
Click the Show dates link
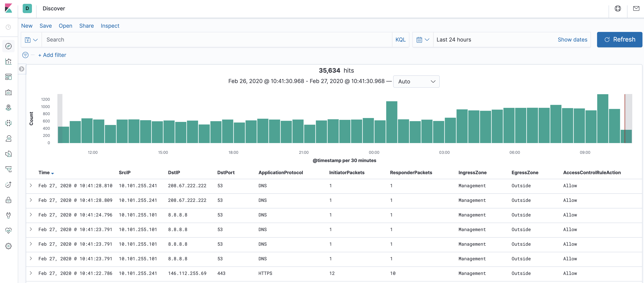(572, 40)
